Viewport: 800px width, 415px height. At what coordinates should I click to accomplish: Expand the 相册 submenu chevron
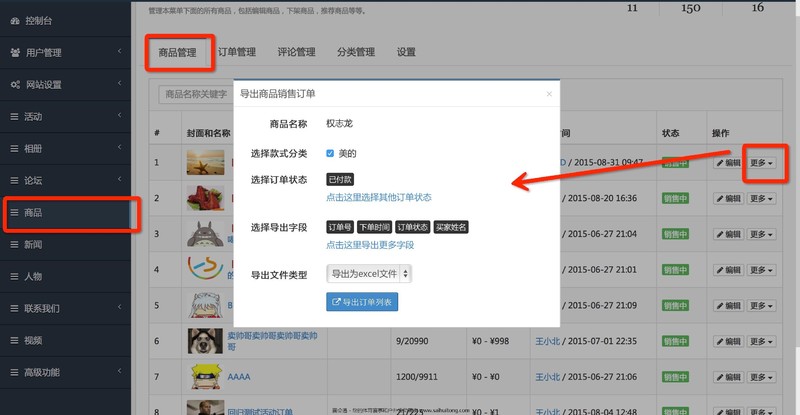point(119,147)
